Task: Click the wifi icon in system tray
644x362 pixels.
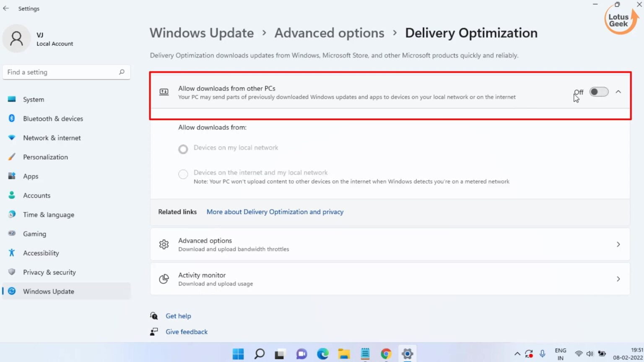Action: coord(579,354)
